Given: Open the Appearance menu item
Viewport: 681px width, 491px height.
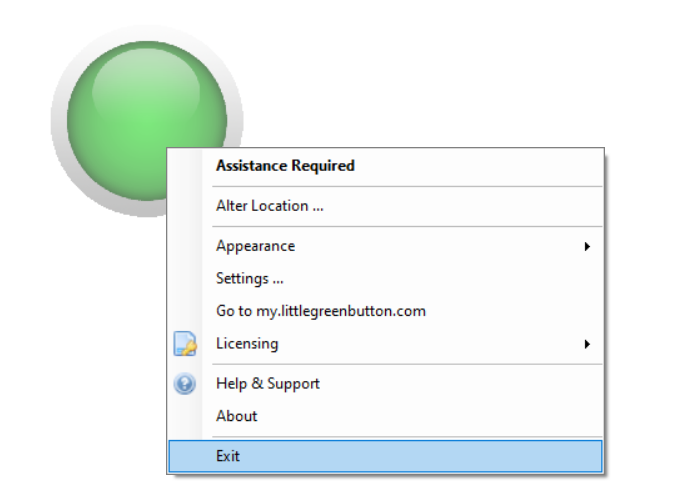Looking at the screenshot, I should [386, 246].
